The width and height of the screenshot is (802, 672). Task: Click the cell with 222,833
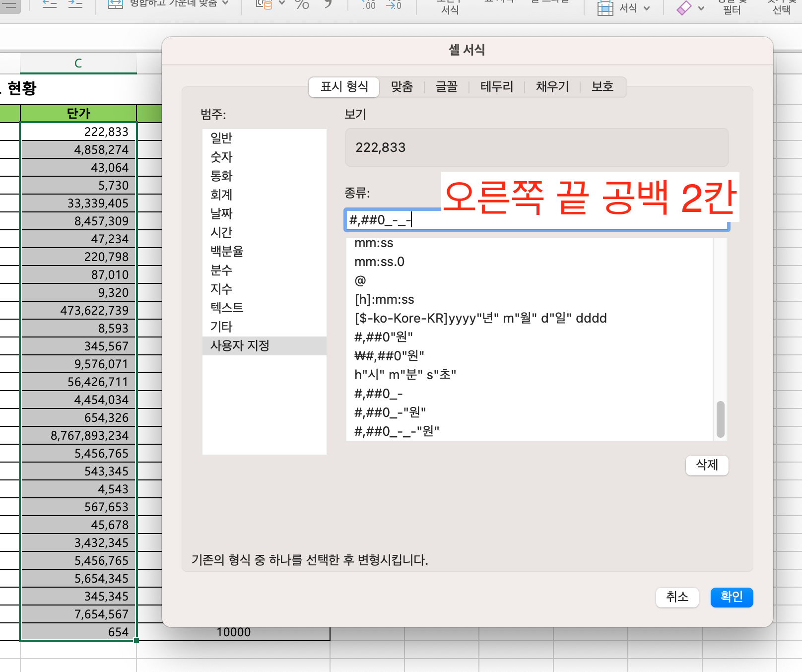coord(78,132)
